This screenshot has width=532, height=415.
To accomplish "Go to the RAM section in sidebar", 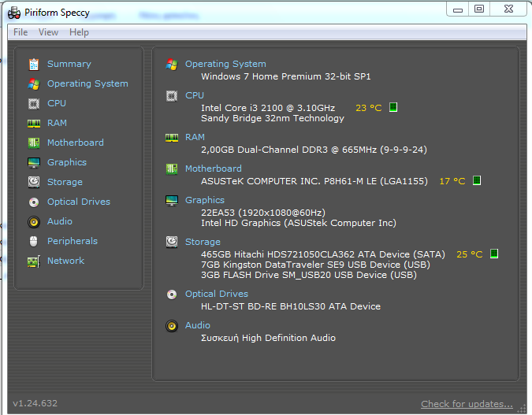I will coord(57,123).
